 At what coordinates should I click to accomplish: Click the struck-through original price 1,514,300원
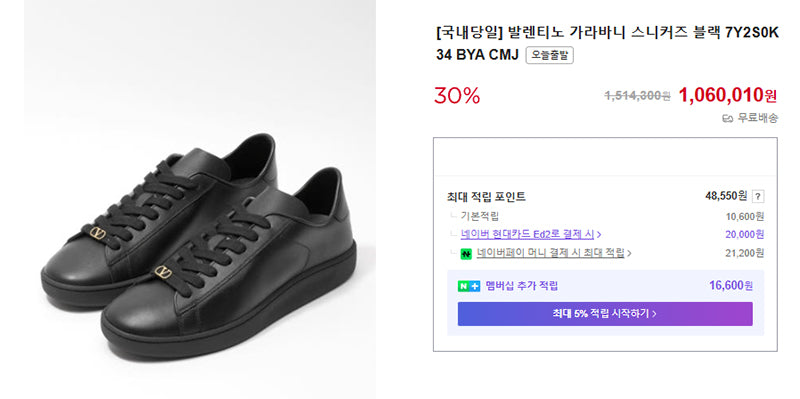pos(637,95)
